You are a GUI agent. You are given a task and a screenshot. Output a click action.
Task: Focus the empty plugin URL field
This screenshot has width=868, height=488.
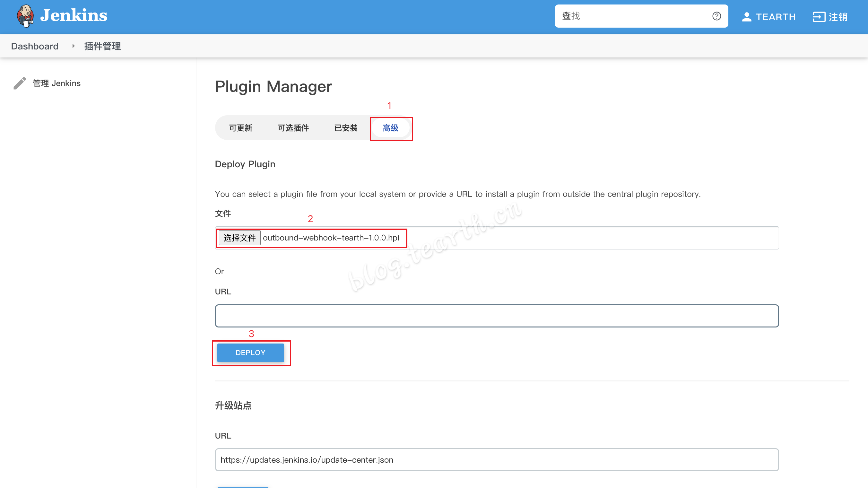pos(497,316)
